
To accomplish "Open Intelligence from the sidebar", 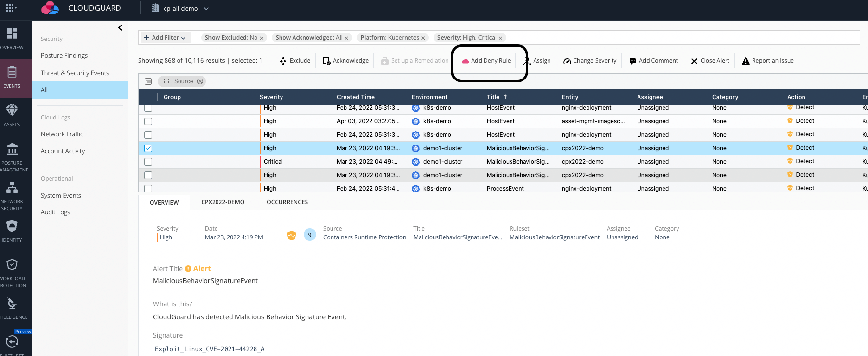I will [12, 309].
